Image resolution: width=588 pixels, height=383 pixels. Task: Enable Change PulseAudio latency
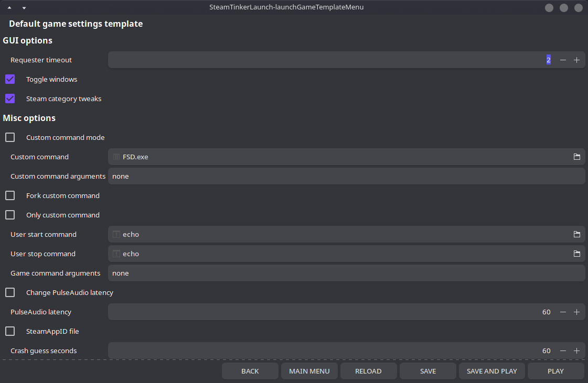click(x=9, y=292)
